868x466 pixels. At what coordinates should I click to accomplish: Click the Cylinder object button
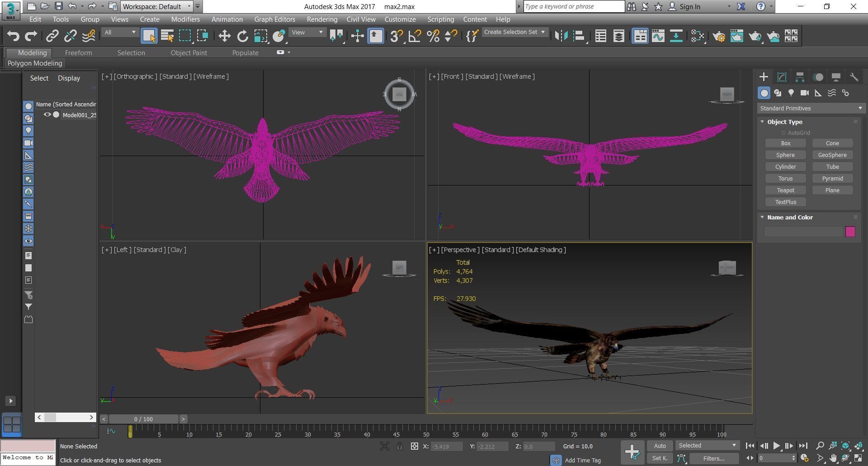pyautogui.click(x=786, y=167)
